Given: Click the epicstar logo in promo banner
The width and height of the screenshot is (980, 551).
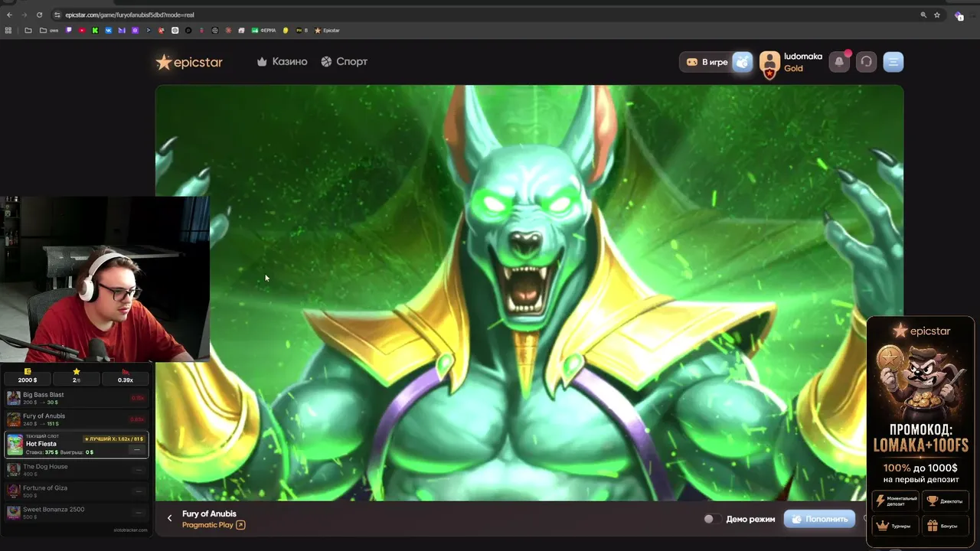Looking at the screenshot, I should [x=921, y=331].
